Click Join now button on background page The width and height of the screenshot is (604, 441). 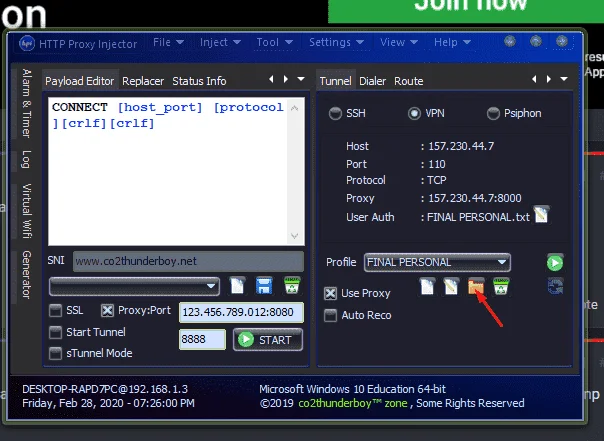[x=466, y=10]
